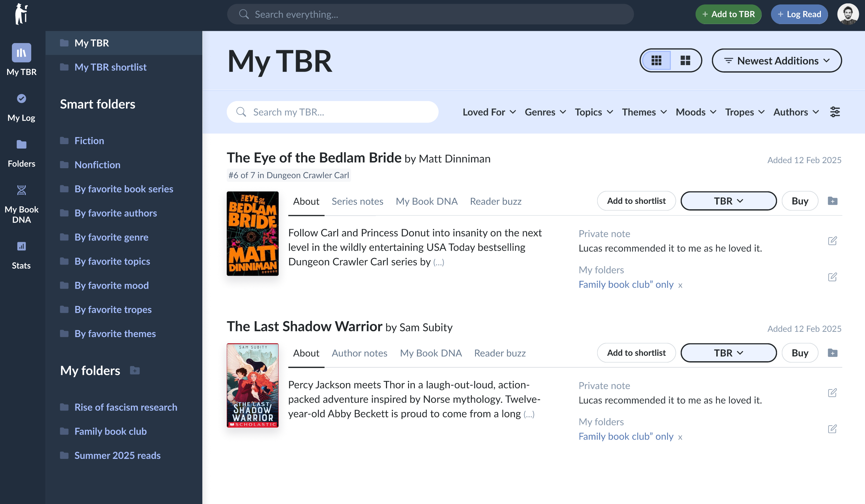
Task: Expand the Authors filter
Action: pos(796,112)
